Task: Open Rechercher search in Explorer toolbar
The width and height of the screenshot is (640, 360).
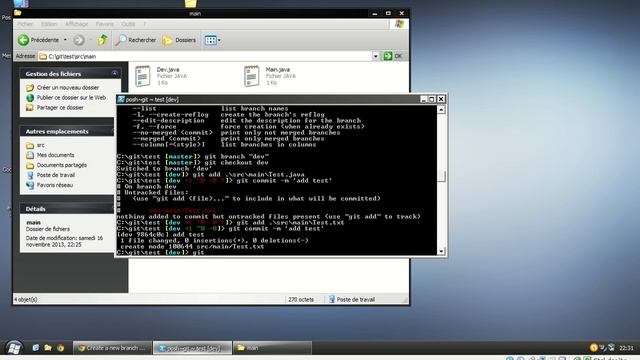Action: 136,40
